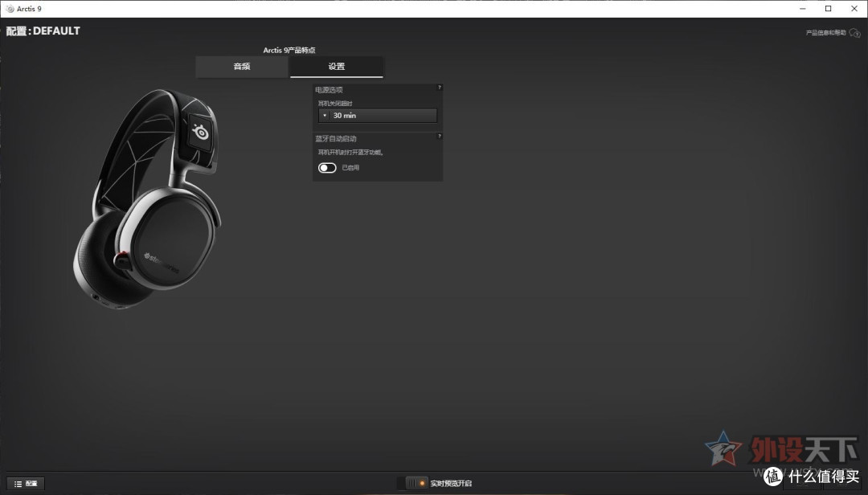The image size is (868, 495).
Task: Toggle the 实时预览开启 switch
Action: pyautogui.click(x=416, y=484)
